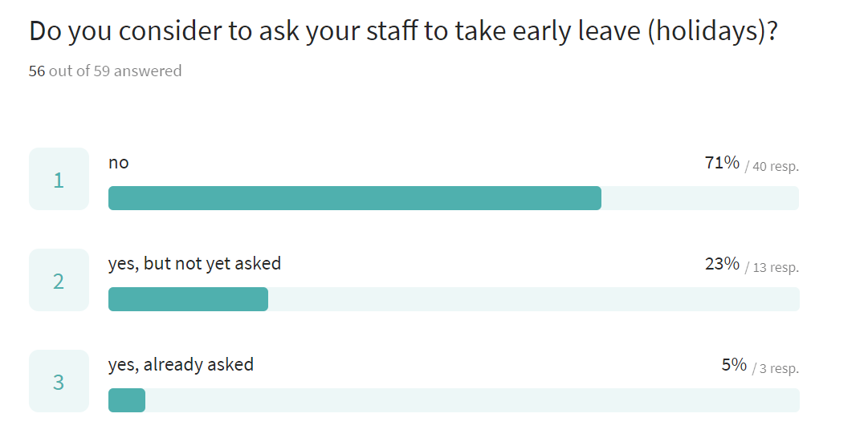
Task: Click the 23% percentage value
Action: (722, 264)
